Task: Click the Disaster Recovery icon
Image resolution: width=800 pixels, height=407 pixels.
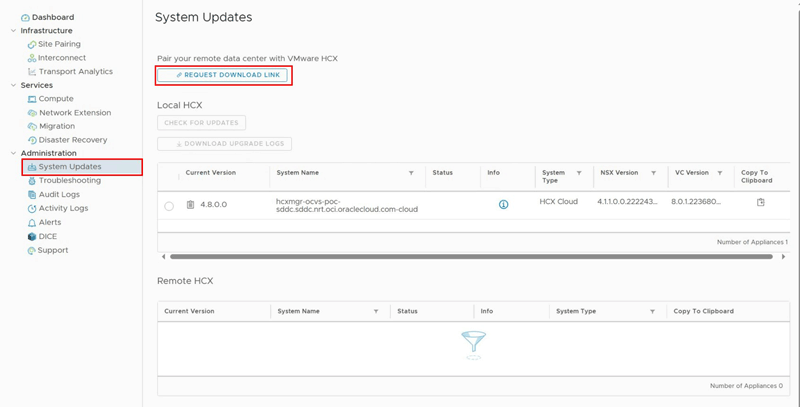Action: (32, 140)
